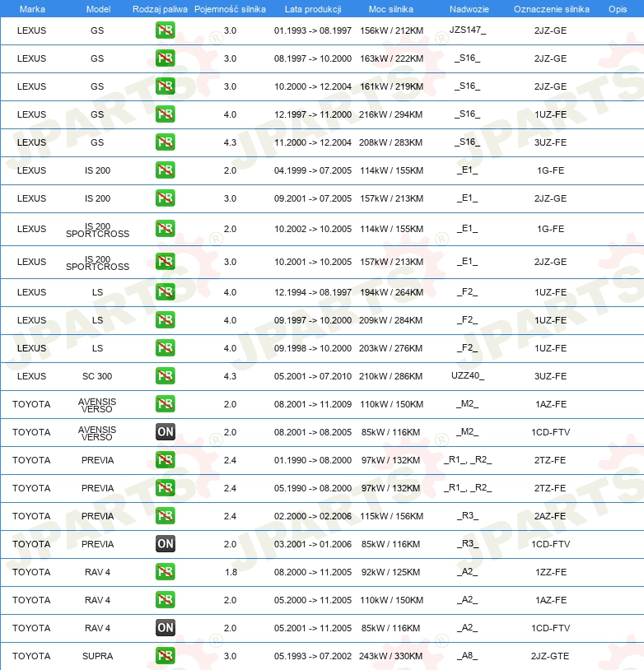
Task: Click petrol icon in IS 200 2.0 04.1999 row
Action: pos(165,170)
